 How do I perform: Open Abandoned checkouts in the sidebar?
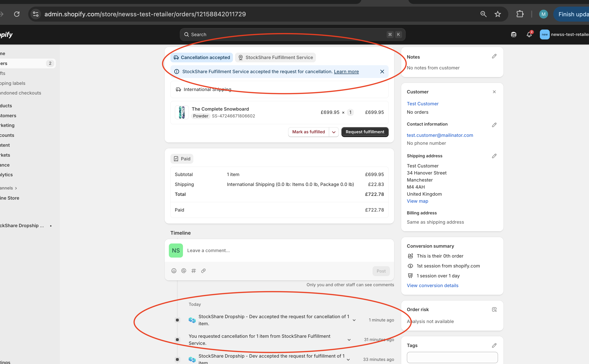pyautogui.click(x=21, y=93)
